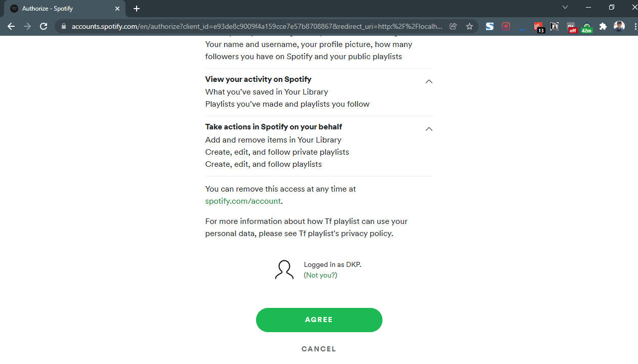Screen dimensions: 638x364
Task: Collapse 'Take actions in Spotify on your behalf'
Action: [429, 129]
